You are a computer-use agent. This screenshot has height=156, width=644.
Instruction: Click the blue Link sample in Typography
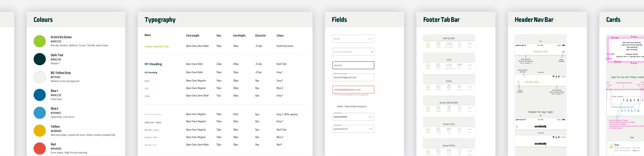coord(146,88)
